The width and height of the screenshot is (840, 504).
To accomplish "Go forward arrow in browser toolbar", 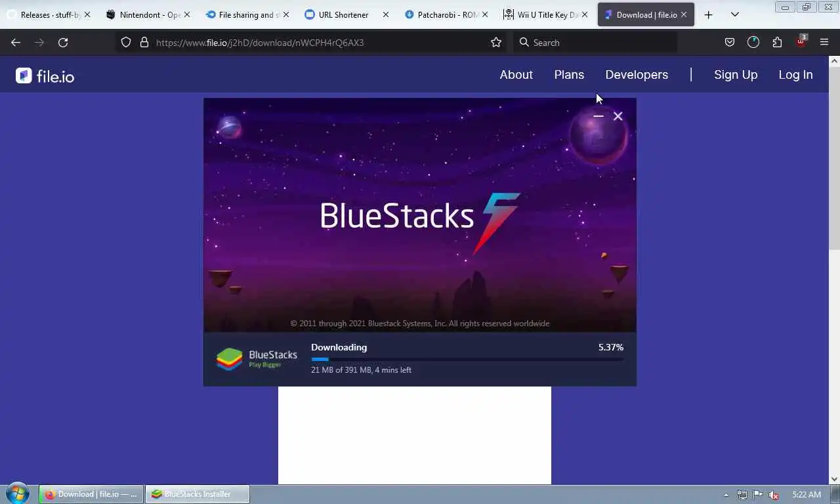I will point(39,42).
